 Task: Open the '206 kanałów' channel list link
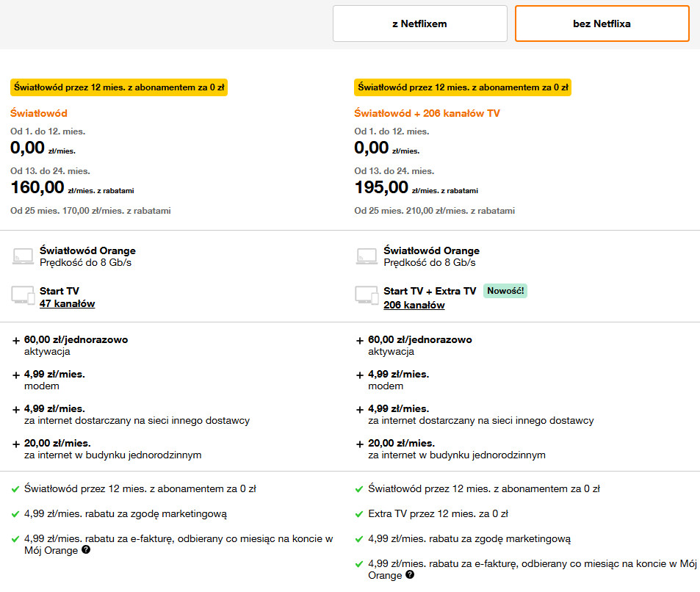pyautogui.click(x=414, y=306)
